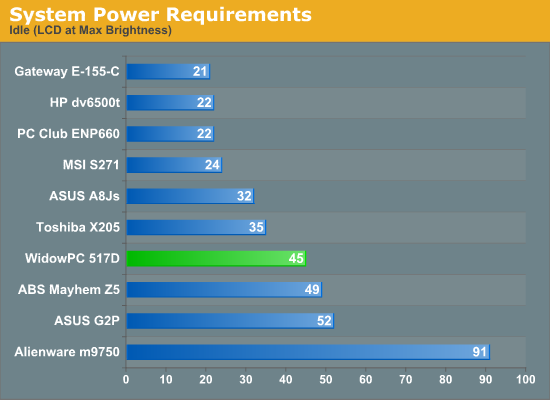Click the axis tick label 100
The image size is (550, 400).
[x=525, y=379]
